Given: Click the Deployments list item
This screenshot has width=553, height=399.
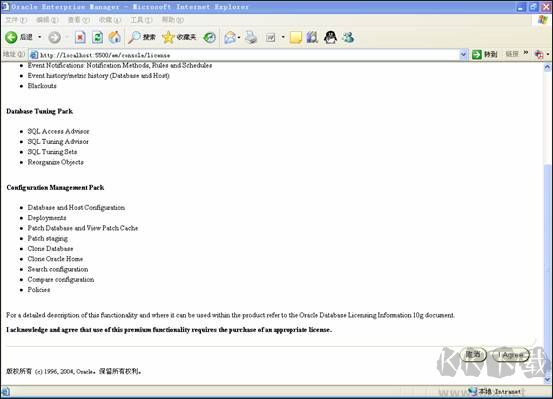Looking at the screenshot, I should tap(47, 218).
